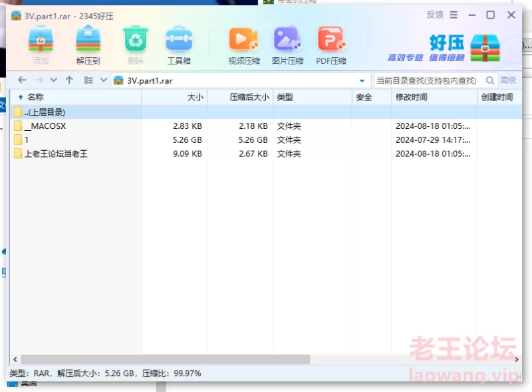Viewport: 532px width, 392px height.
Task: Sort by 类型 column header
Action: 313,97
